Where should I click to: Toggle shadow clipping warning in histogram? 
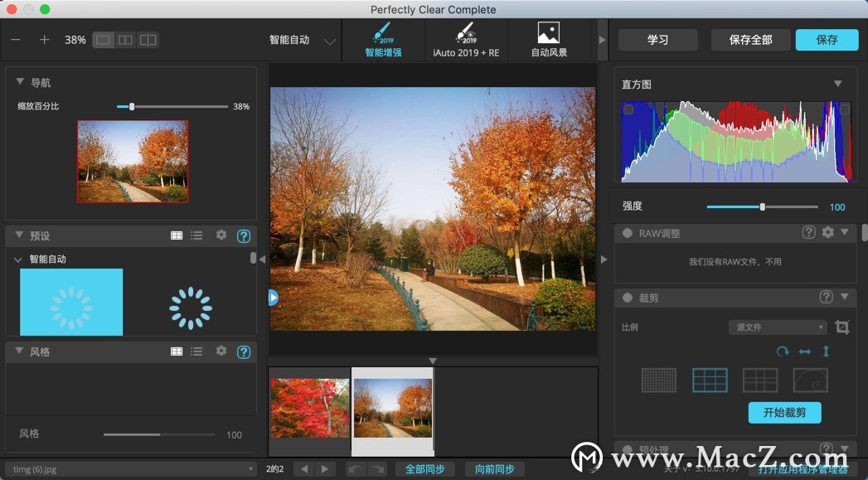pos(628,109)
